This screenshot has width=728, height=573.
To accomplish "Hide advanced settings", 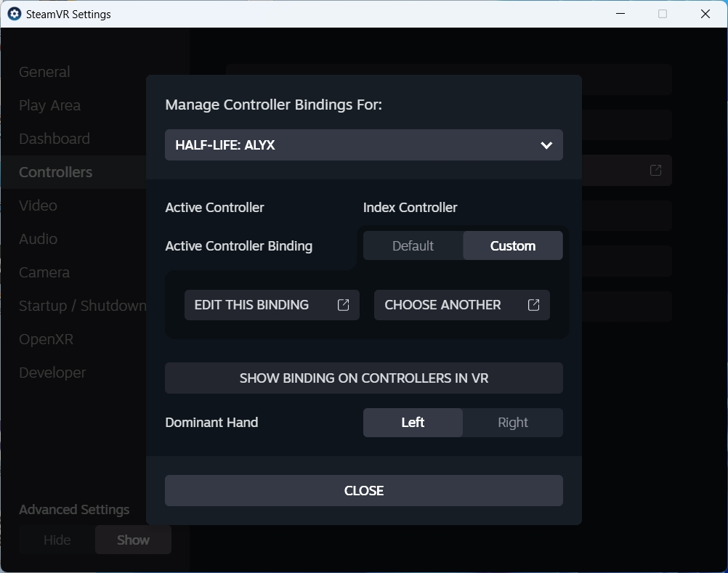I will [x=57, y=540].
